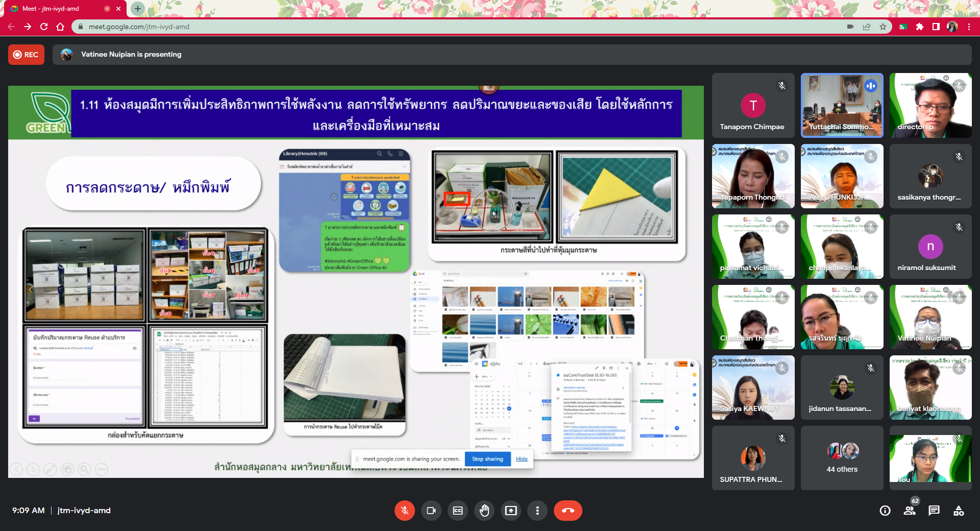This screenshot has width=980, height=531.
Task: Click the 9:09 AM time text
Action: (29, 511)
